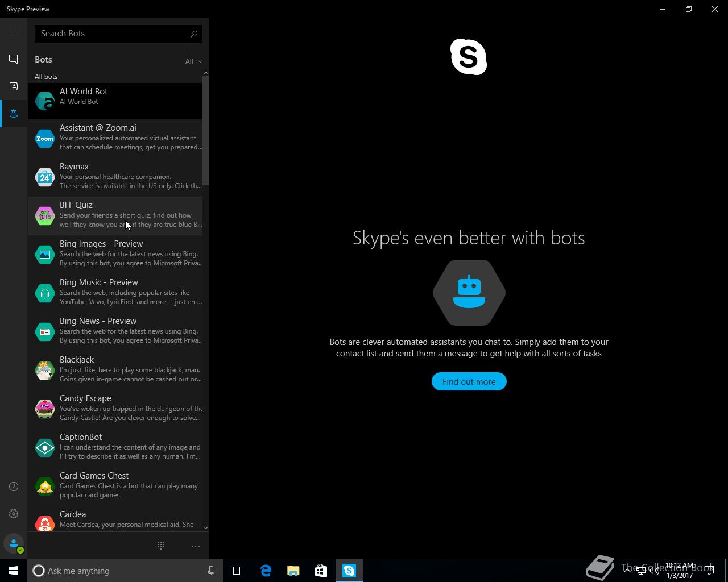Open Blackjack bot title
The image size is (728, 582).
coord(77,360)
